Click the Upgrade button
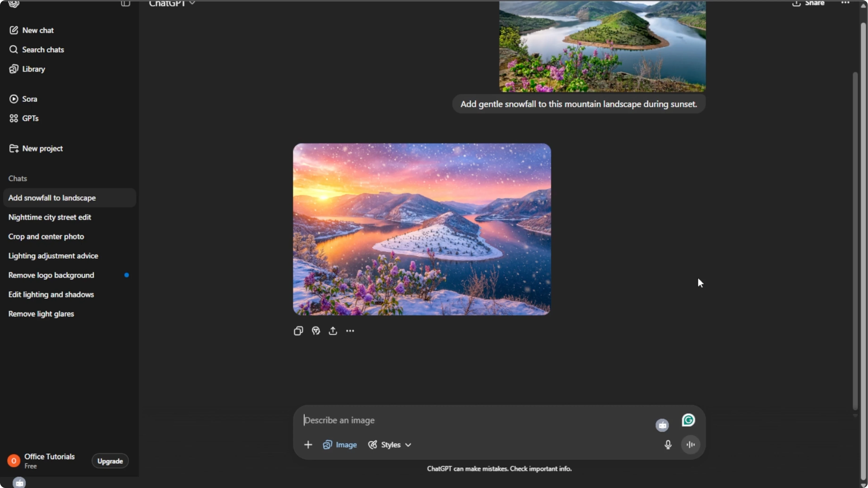The image size is (868, 488). click(110, 461)
